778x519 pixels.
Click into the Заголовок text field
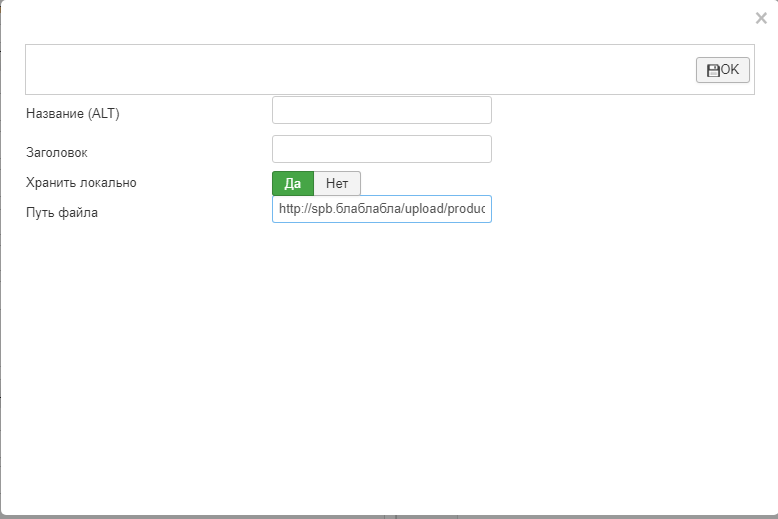(x=382, y=149)
